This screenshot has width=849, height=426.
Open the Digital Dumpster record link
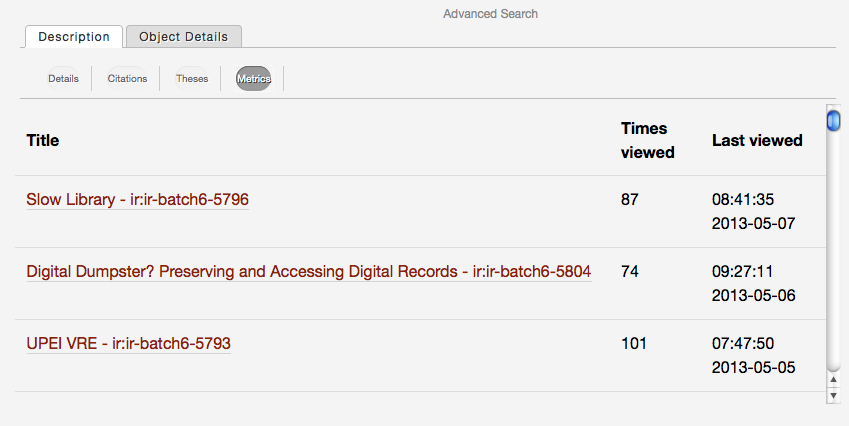coord(308,271)
